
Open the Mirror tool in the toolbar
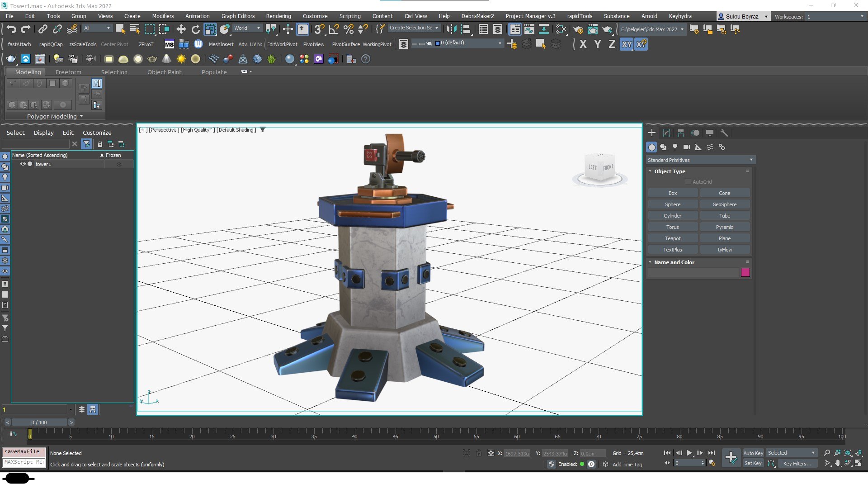coord(451,29)
